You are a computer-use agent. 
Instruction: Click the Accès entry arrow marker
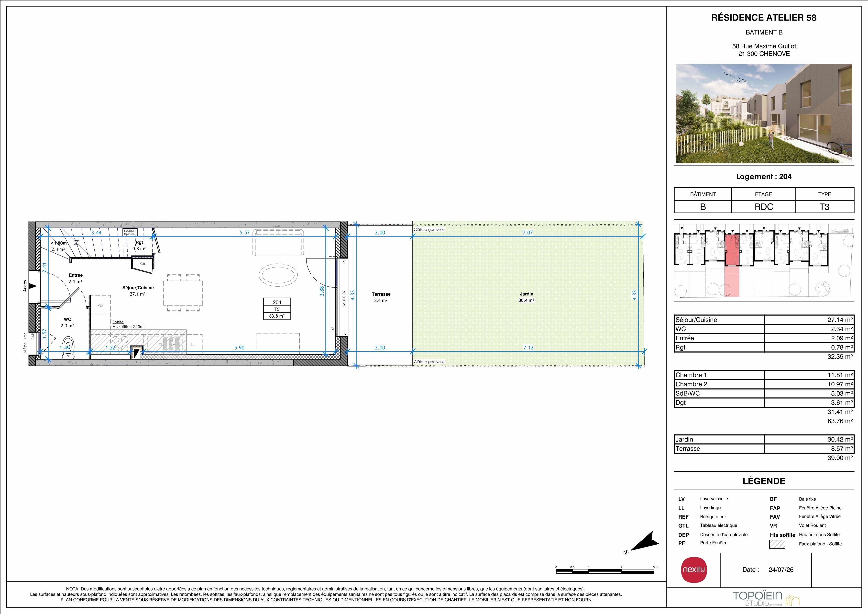click(33, 287)
